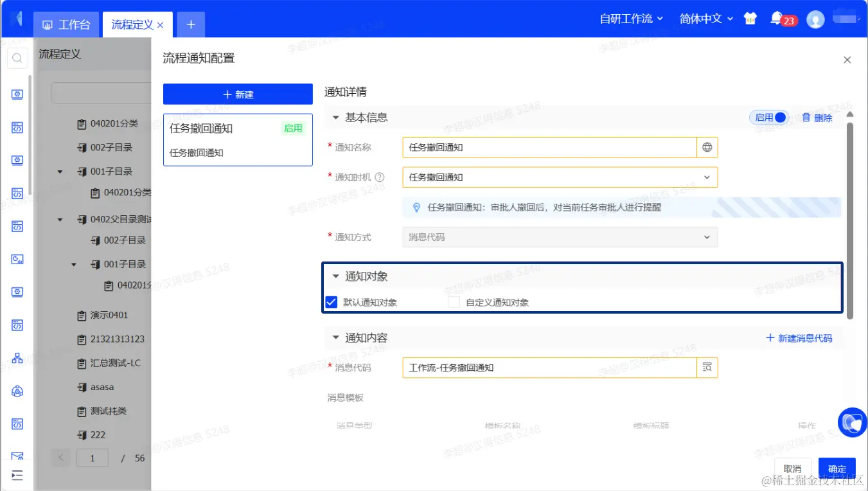This screenshot has height=491, width=868.
Task: Click 新建消息代码 link
Action: [799, 338]
